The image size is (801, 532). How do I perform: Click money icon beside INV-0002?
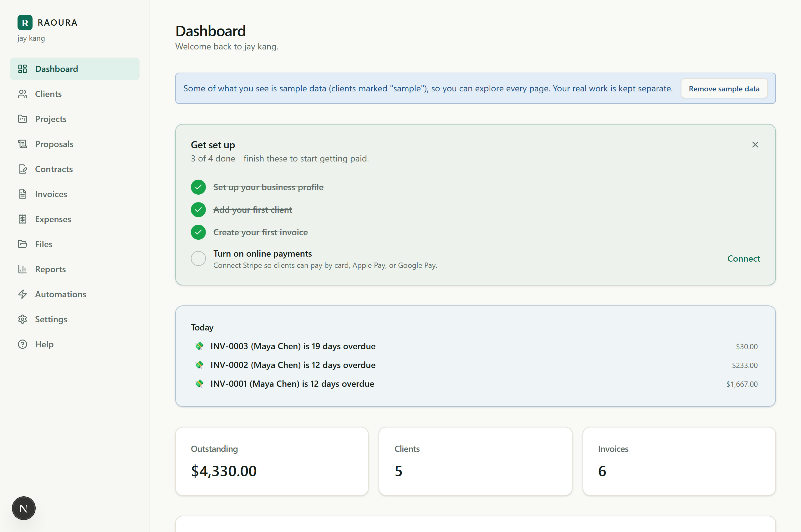click(200, 365)
